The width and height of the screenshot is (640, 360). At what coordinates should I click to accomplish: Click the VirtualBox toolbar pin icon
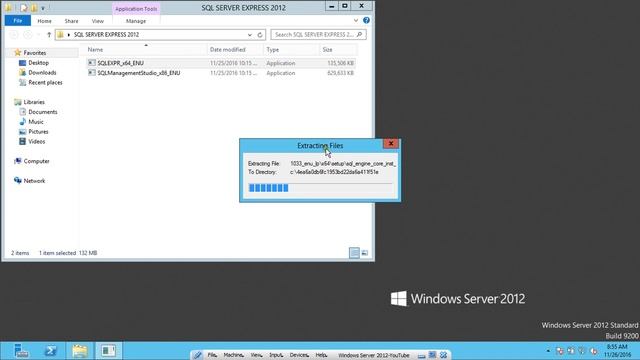[198, 355]
